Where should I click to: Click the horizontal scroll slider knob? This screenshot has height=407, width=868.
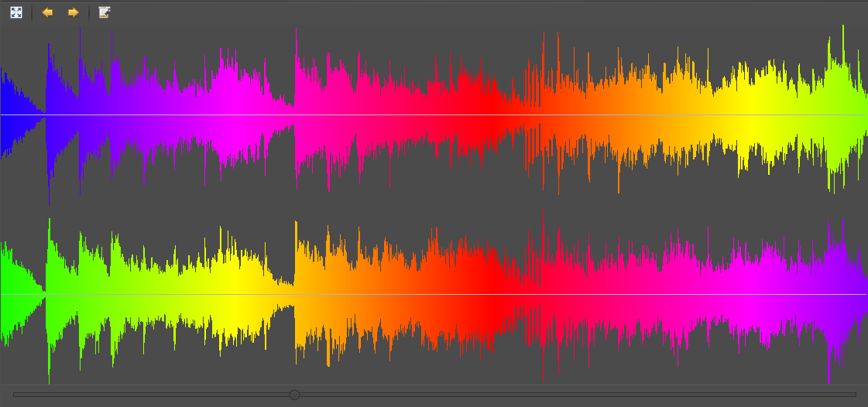click(294, 395)
